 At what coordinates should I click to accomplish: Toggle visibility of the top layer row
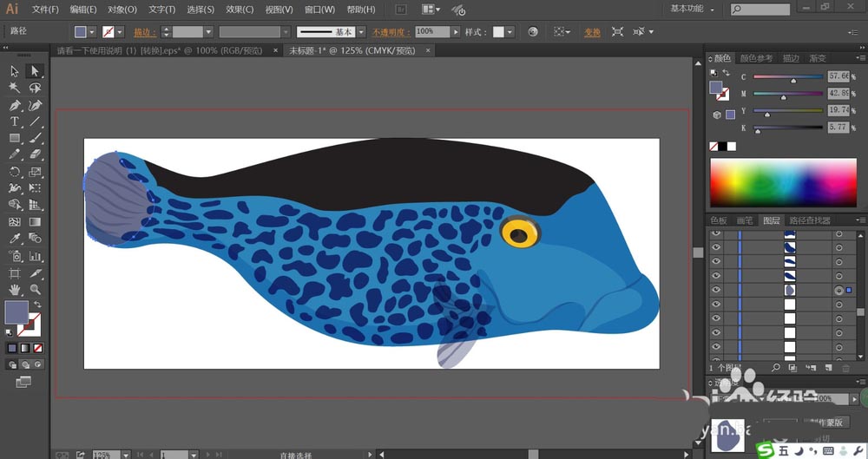[716, 234]
